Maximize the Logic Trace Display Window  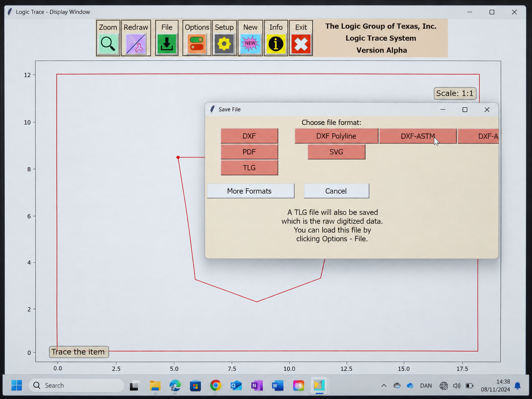click(492, 12)
